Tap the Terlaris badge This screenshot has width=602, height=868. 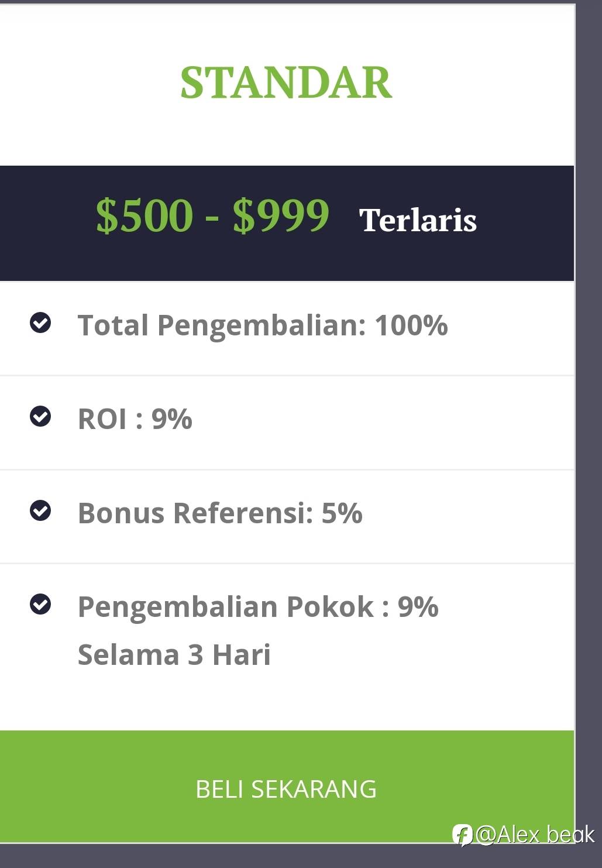(418, 220)
